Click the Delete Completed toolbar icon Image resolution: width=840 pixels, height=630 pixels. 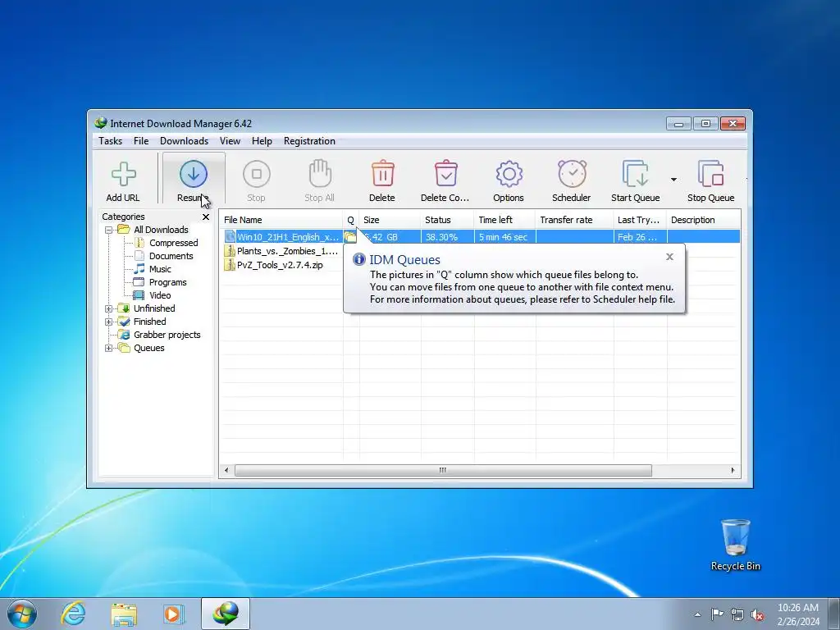(x=445, y=173)
